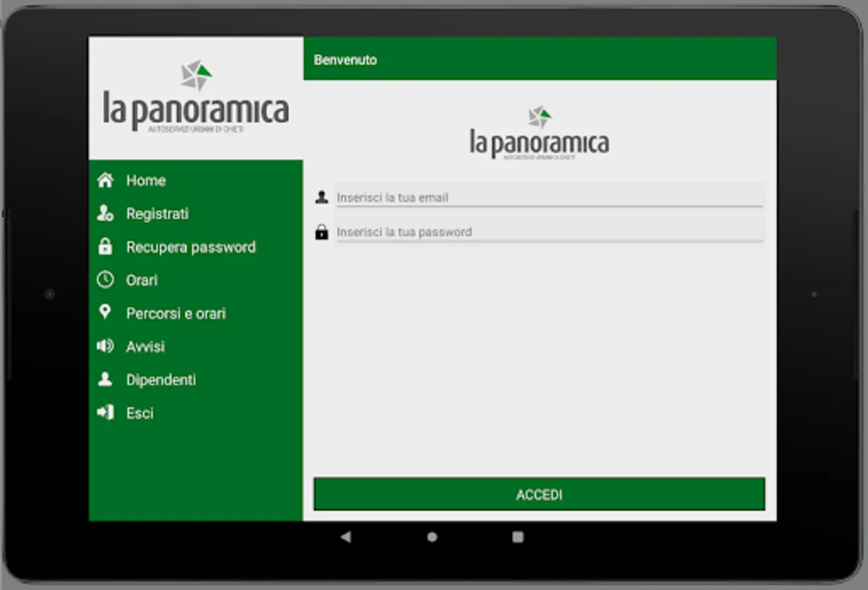Click the user icon beside email field
The image size is (868, 590).
tap(321, 197)
